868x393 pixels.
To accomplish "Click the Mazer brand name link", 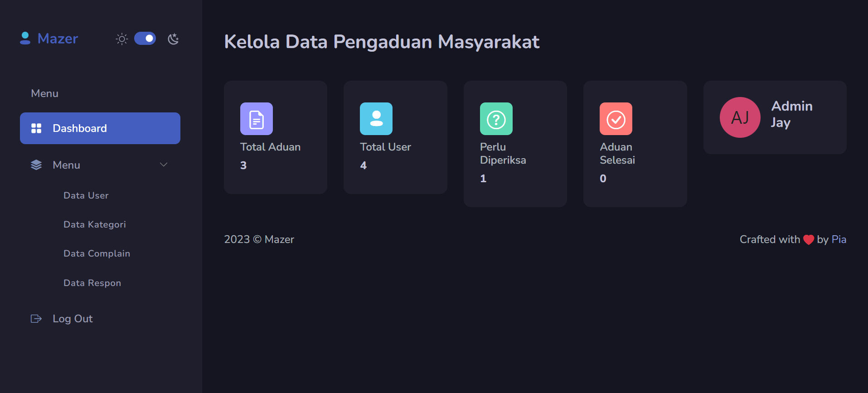I will [x=58, y=39].
